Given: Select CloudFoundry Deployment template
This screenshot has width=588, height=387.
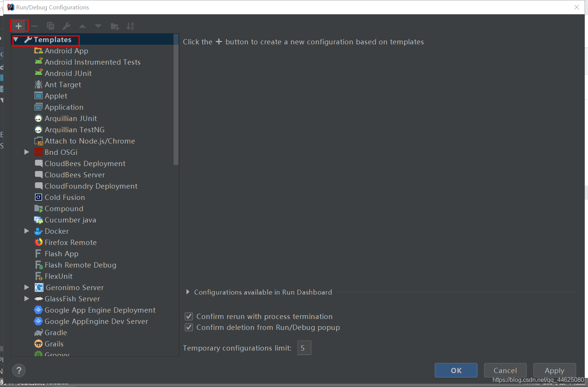Looking at the screenshot, I should (x=91, y=186).
